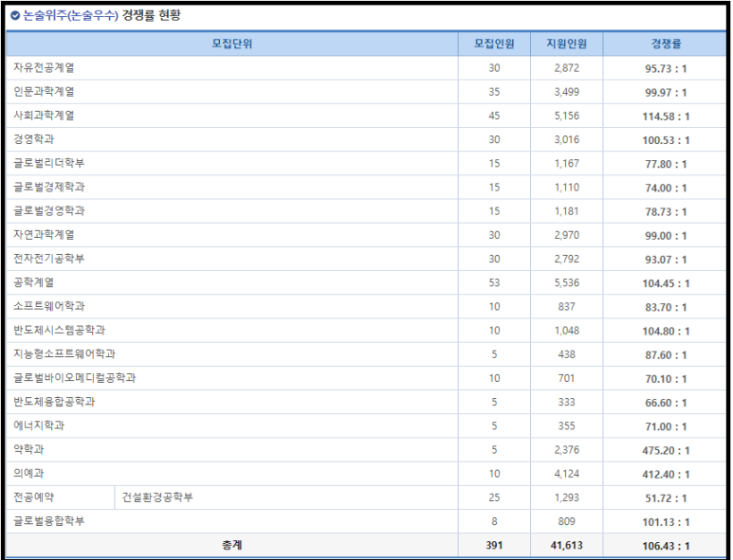Click the 51.72 : 1 ratio cell
The image size is (733, 560).
pos(666,497)
